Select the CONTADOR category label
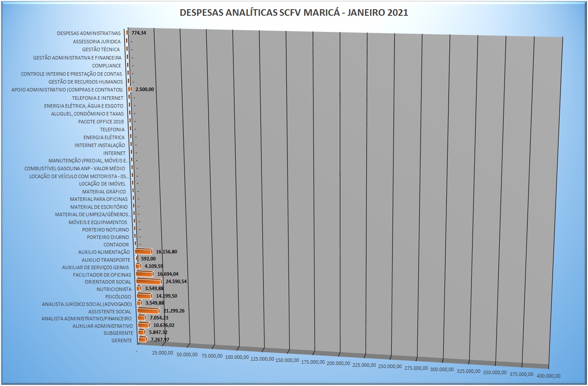This screenshot has width=588, height=386. point(116,245)
